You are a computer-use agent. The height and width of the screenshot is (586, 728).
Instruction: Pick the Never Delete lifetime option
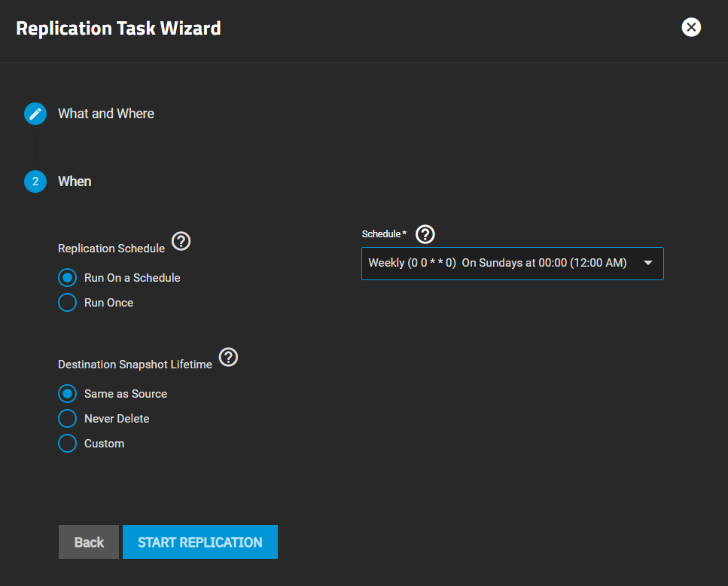[x=68, y=419]
